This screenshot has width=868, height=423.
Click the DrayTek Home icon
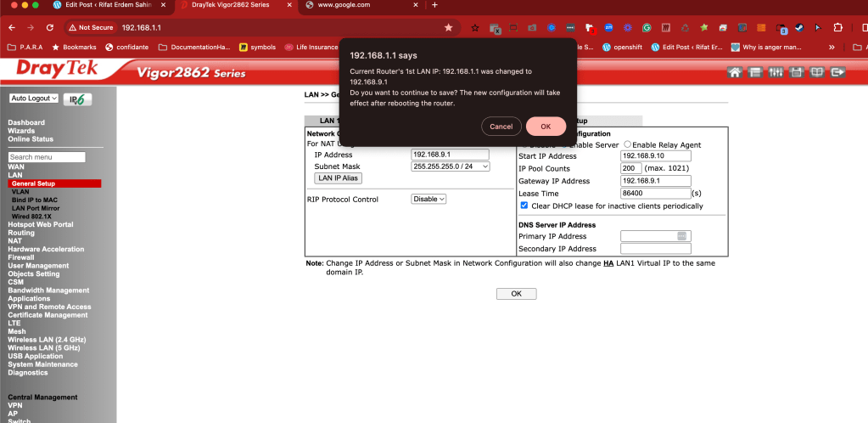(735, 73)
